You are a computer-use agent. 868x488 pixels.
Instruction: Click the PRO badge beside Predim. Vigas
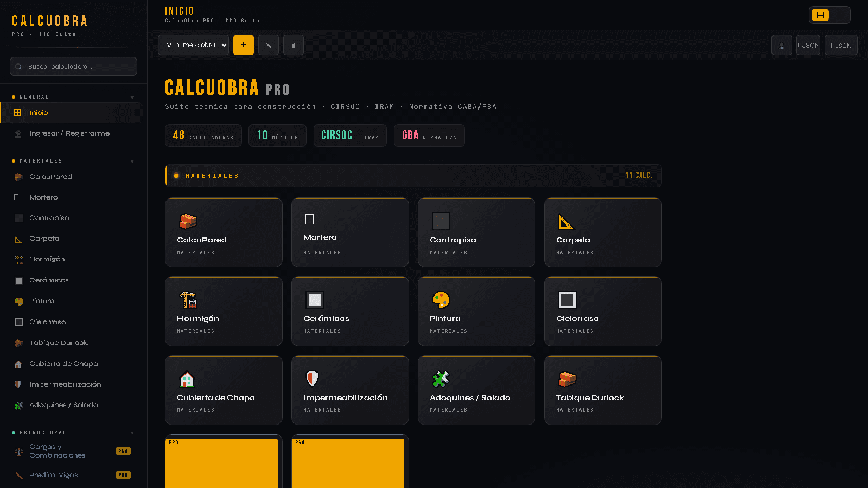[x=123, y=475]
